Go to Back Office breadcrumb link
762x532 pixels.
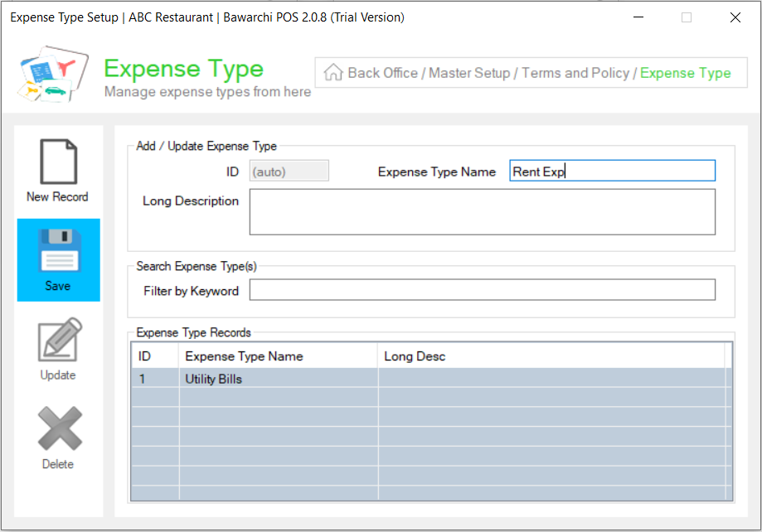pyautogui.click(x=382, y=73)
